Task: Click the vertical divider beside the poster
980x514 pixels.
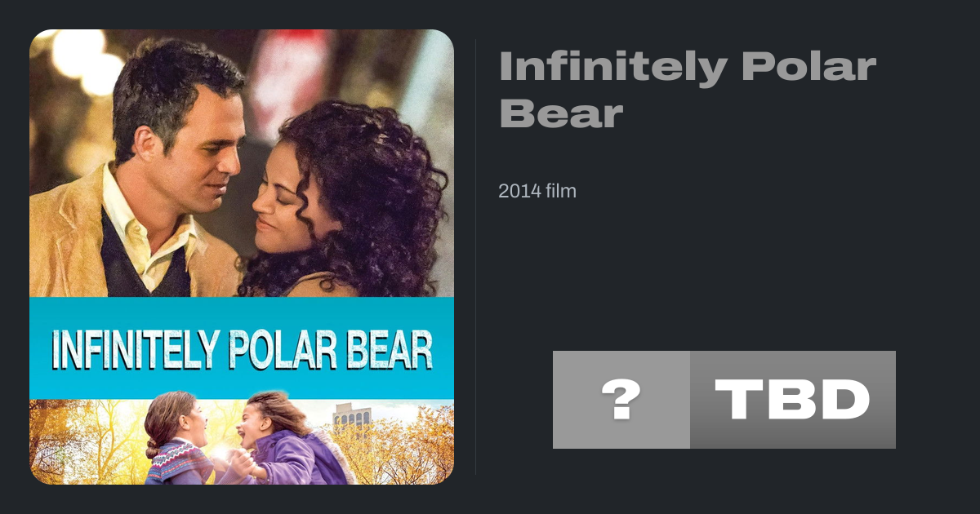Action: (476, 256)
